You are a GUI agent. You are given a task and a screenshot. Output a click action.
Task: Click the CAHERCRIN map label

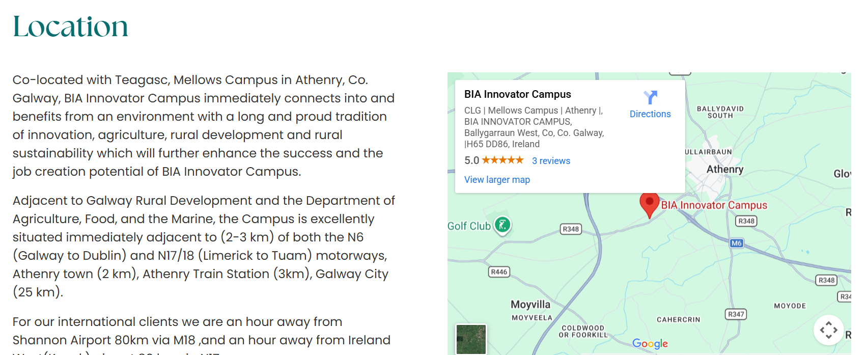(x=678, y=320)
